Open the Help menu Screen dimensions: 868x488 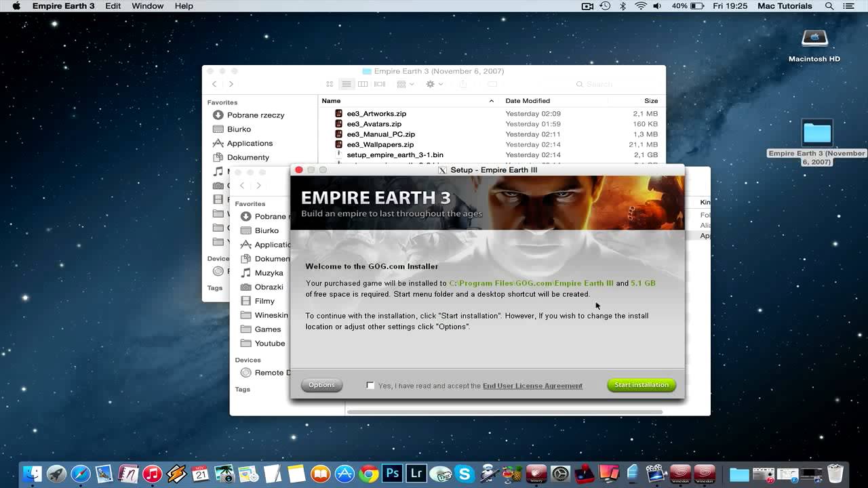coord(184,6)
